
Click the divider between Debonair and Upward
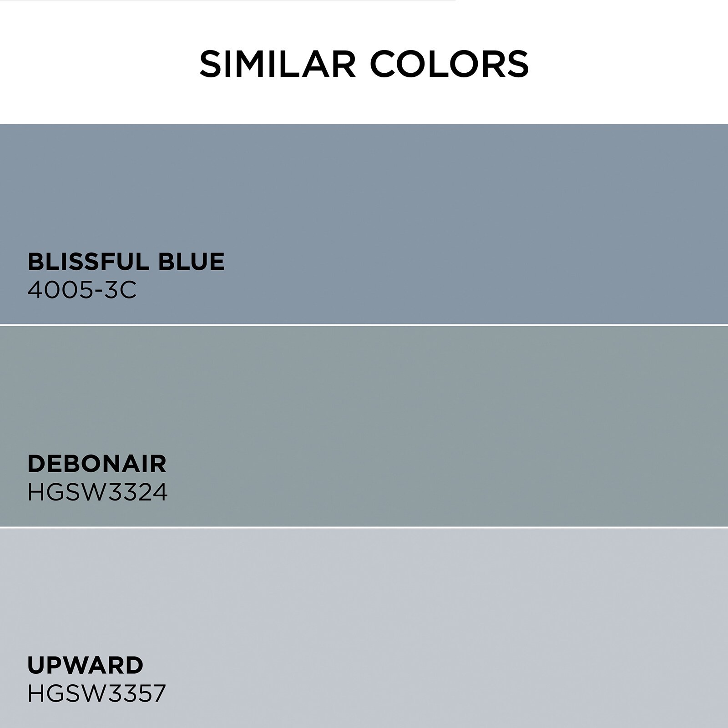pyautogui.click(x=364, y=527)
